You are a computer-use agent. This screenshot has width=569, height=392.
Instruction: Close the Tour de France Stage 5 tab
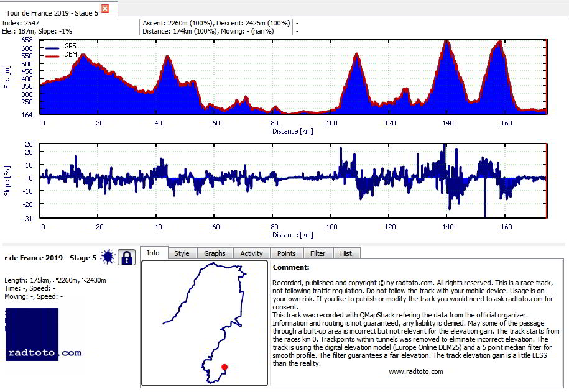click(x=105, y=8)
